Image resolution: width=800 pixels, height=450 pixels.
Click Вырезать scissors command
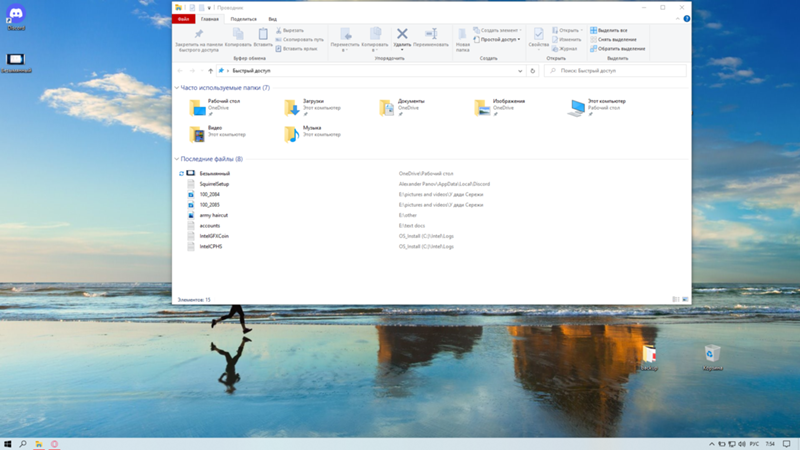(289, 31)
